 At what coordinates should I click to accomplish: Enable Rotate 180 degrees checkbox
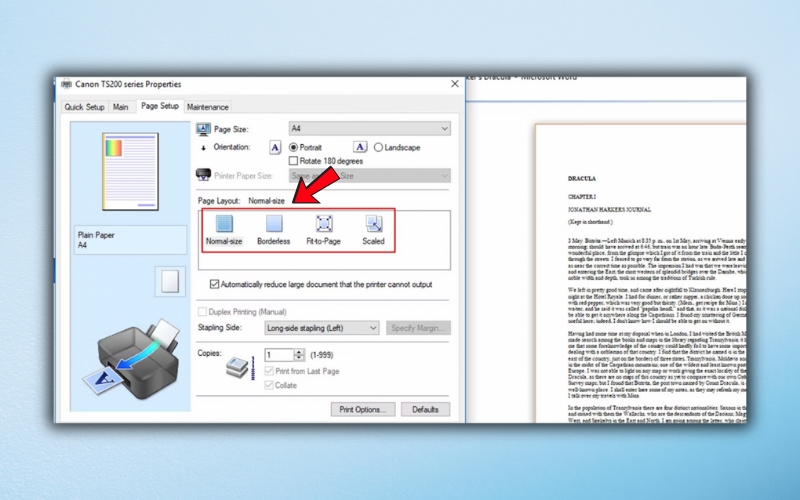[x=293, y=161]
